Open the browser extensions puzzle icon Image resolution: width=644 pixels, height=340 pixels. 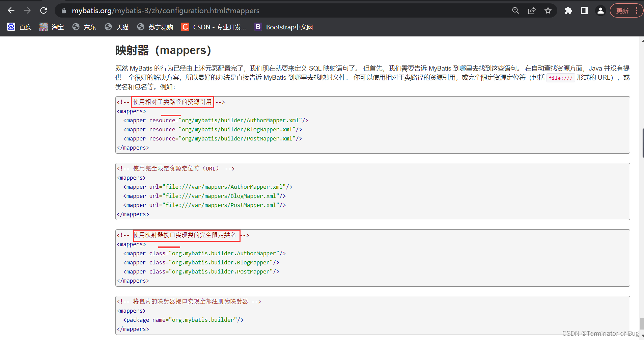click(x=568, y=10)
